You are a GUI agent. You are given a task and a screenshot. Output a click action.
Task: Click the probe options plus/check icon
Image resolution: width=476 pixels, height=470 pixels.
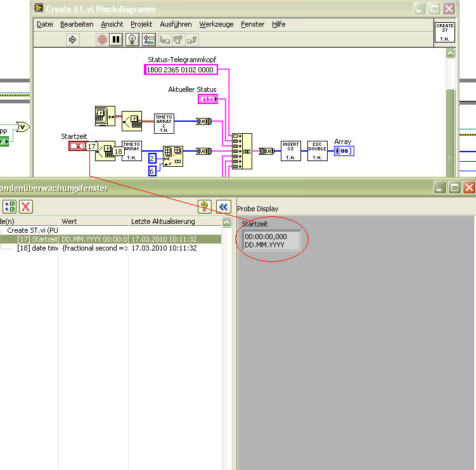tap(10, 207)
